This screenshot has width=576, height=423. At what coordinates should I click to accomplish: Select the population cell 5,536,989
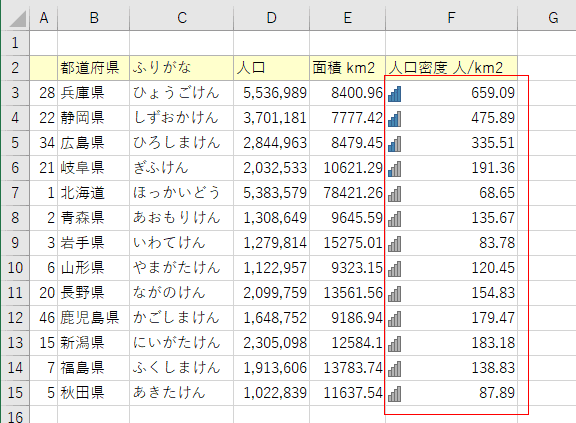pyautogui.click(x=271, y=93)
